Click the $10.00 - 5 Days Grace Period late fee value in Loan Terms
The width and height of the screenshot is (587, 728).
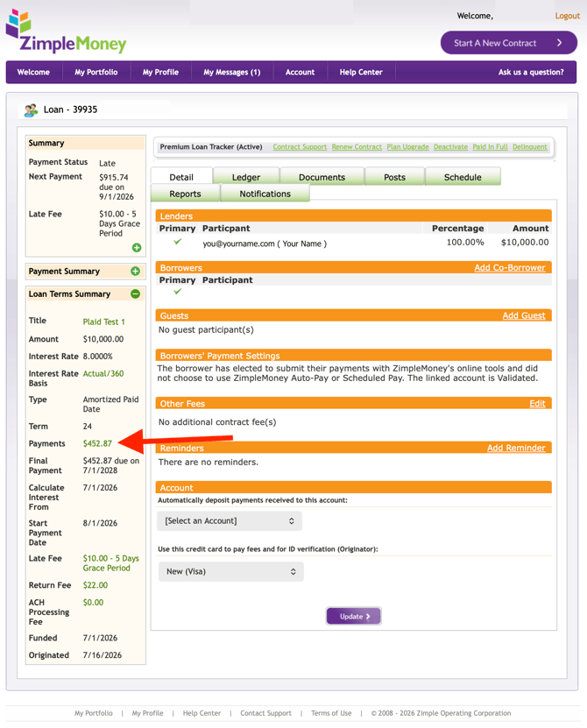click(x=111, y=563)
